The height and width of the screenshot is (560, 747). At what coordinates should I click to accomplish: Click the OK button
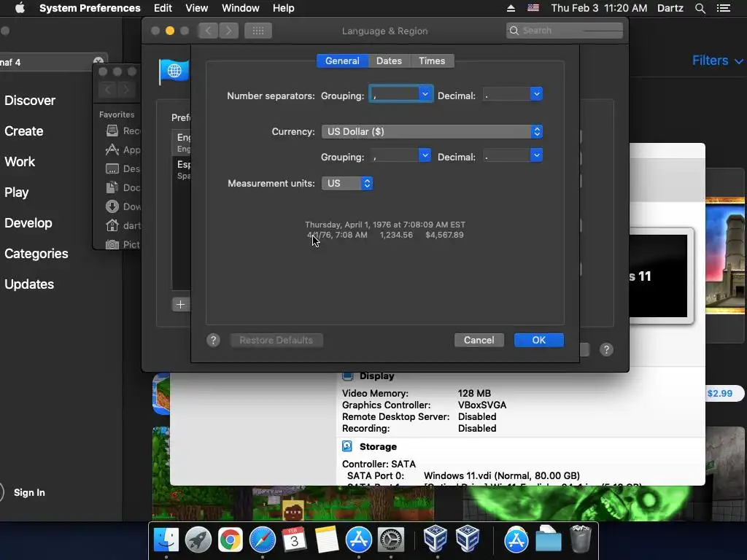pyautogui.click(x=539, y=340)
